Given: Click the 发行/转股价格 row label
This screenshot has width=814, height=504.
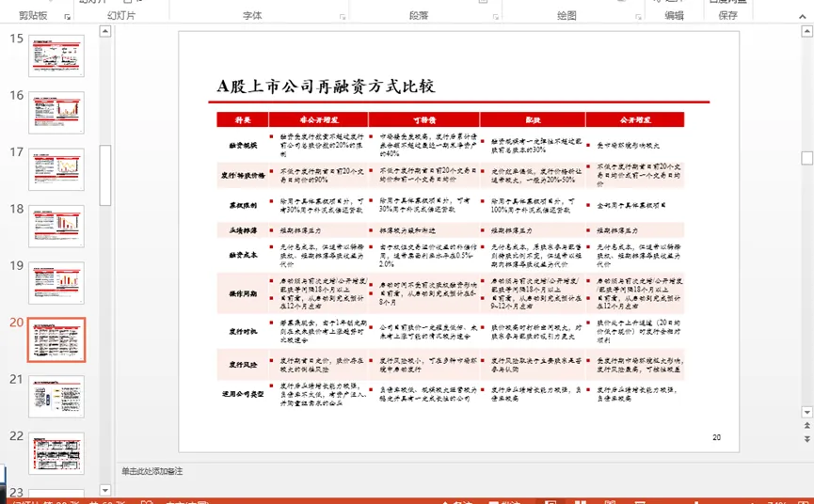Looking at the screenshot, I should (243, 175).
